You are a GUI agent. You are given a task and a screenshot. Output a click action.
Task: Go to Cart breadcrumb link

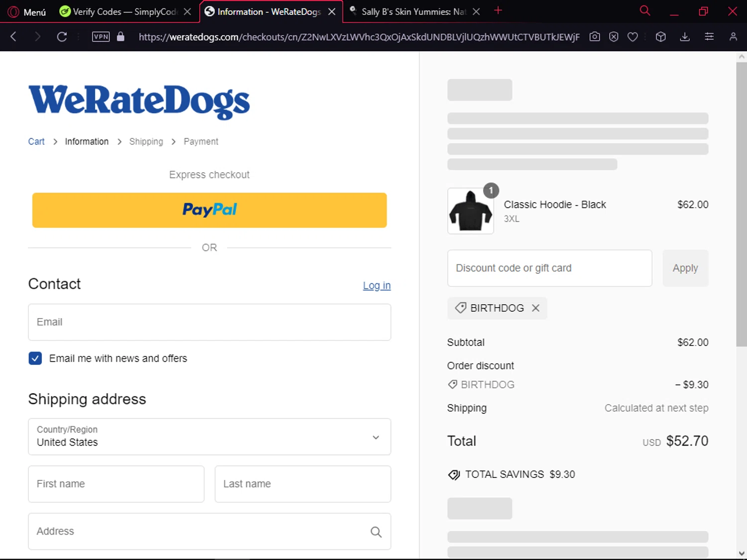click(36, 141)
